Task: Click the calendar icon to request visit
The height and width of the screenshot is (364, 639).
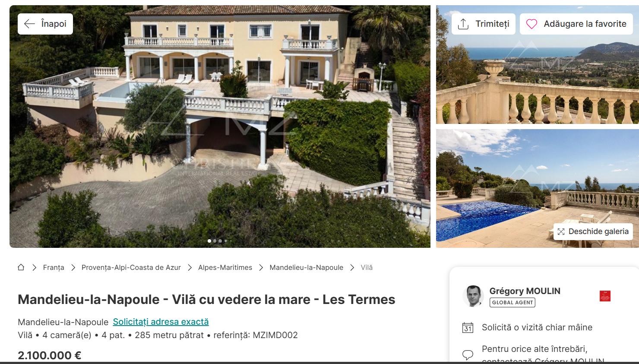Action: click(468, 328)
